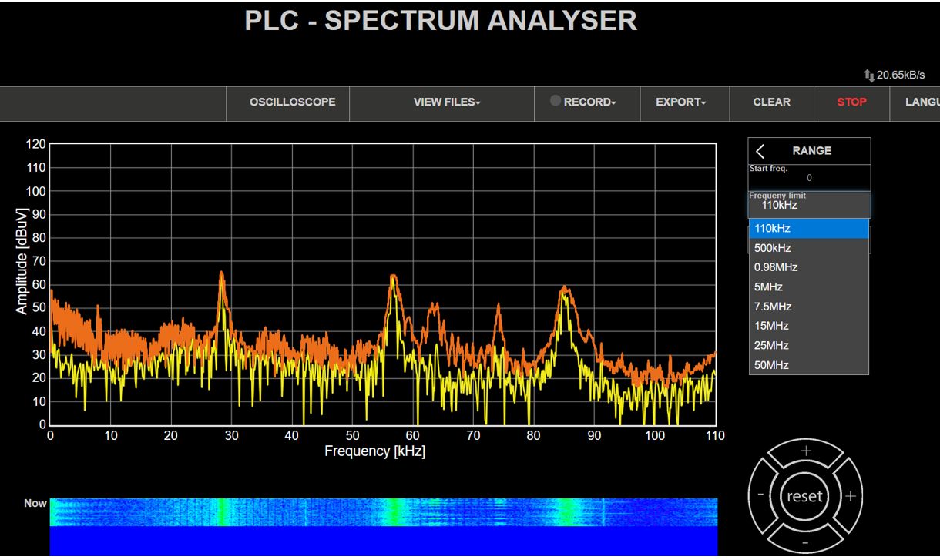Click the 20.65kB/s data rate text
Image resolution: width=940 pixels, height=560 pixels.
901,75
